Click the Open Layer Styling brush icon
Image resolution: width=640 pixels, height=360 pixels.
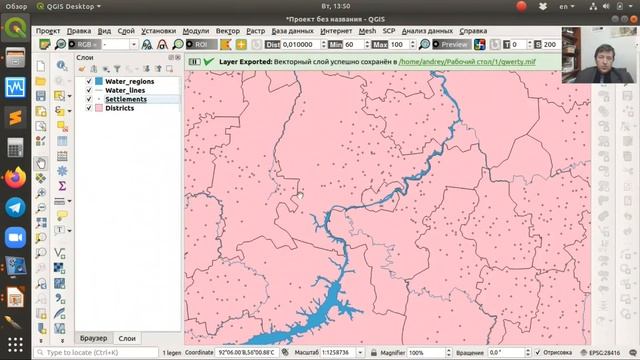point(82,69)
